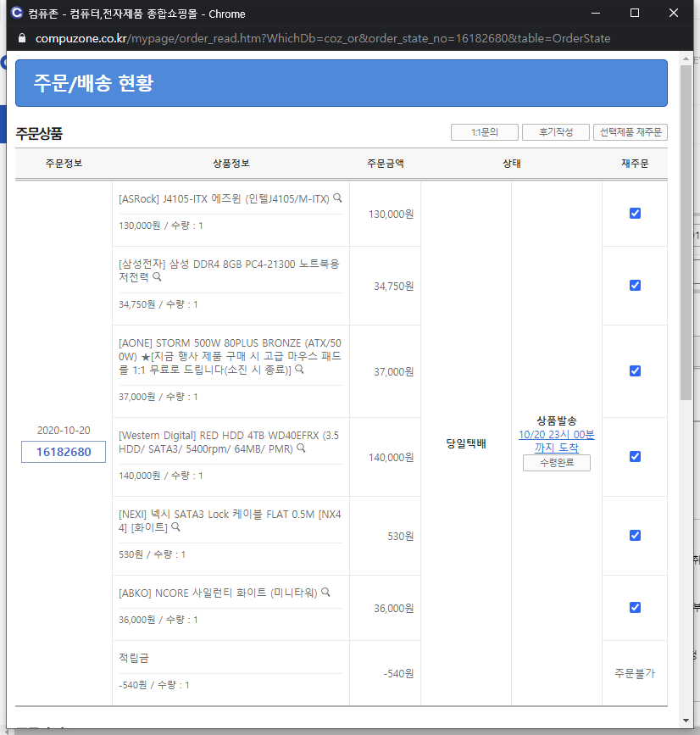Click the vertical scrollbar thumb

tap(686, 232)
